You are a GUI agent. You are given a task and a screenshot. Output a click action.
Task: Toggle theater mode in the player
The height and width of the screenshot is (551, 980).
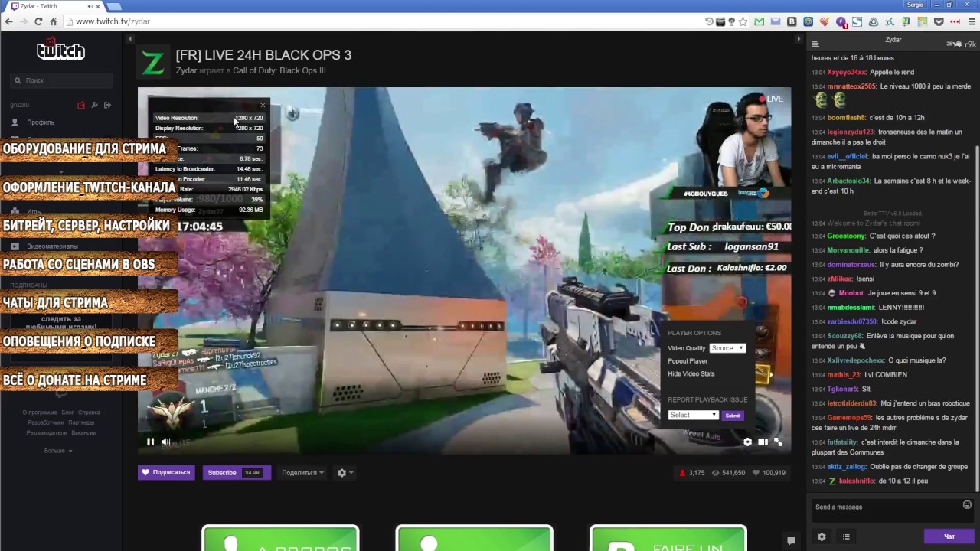tap(763, 442)
